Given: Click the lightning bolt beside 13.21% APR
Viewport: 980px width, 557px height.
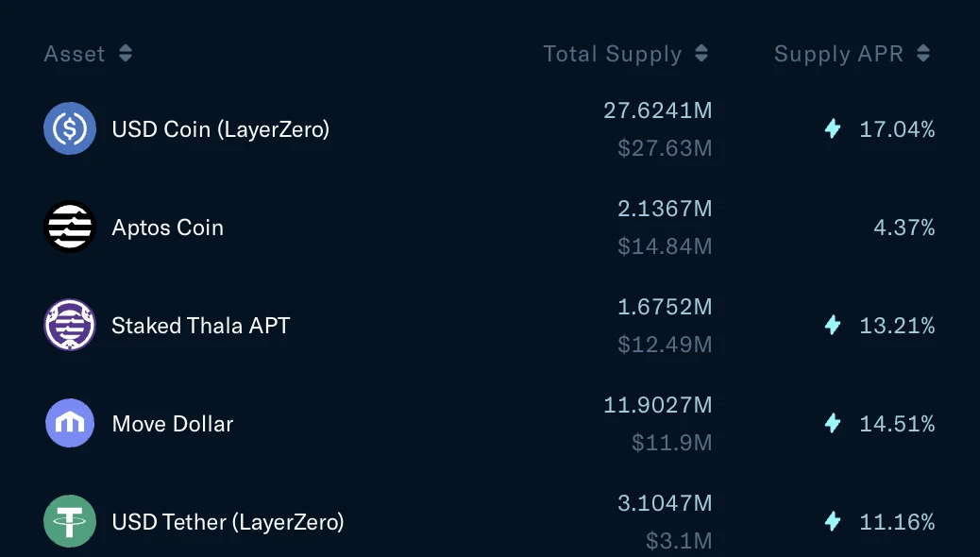Looking at the screenshot, I should click(833, 326).
